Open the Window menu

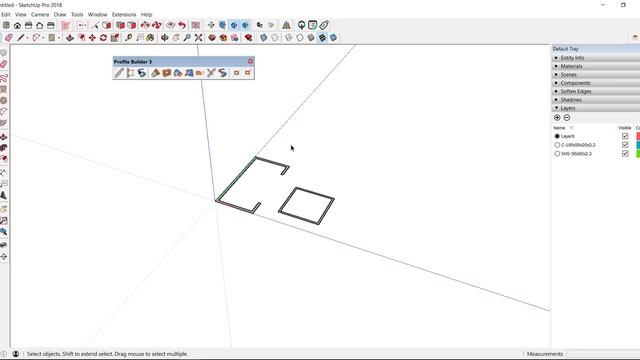tap(98, 14)
